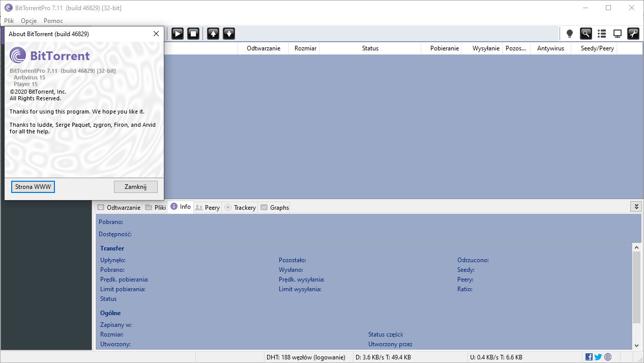Start the torrent with the play icon

click(178, 34)
